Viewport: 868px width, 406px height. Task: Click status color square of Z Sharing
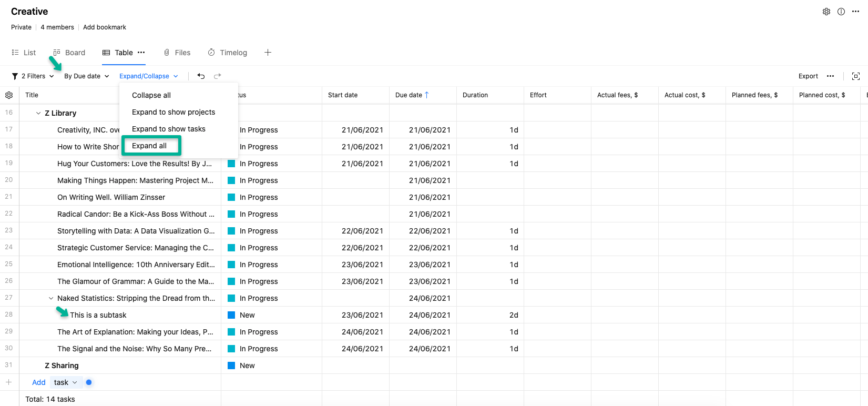tap(231, 366)
